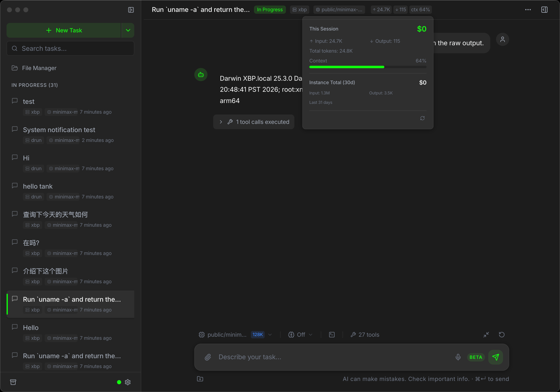This screenshot has height=392, width=560.
Task: Select the System notification test task
Action: coord(59,130)
